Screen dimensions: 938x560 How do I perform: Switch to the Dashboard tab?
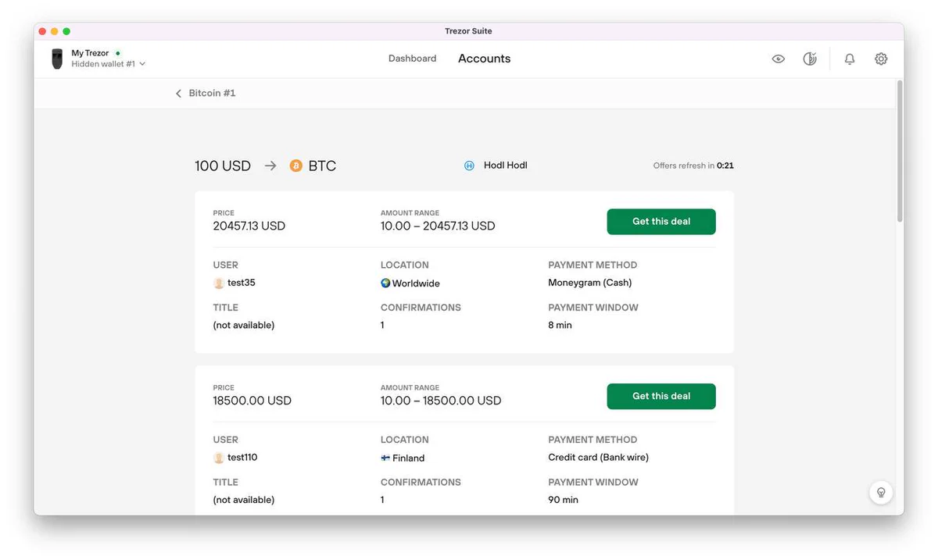click(x=412, y=59)
